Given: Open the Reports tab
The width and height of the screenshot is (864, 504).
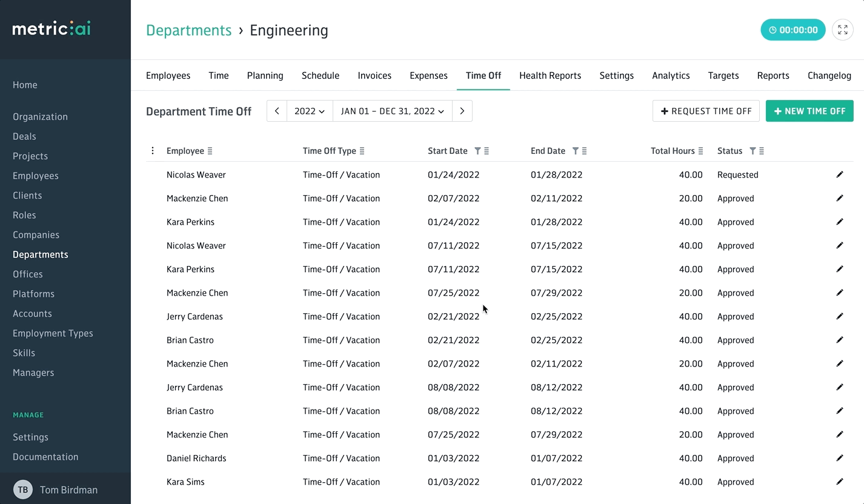Looking at the screenshot, I should coord(773,76).
